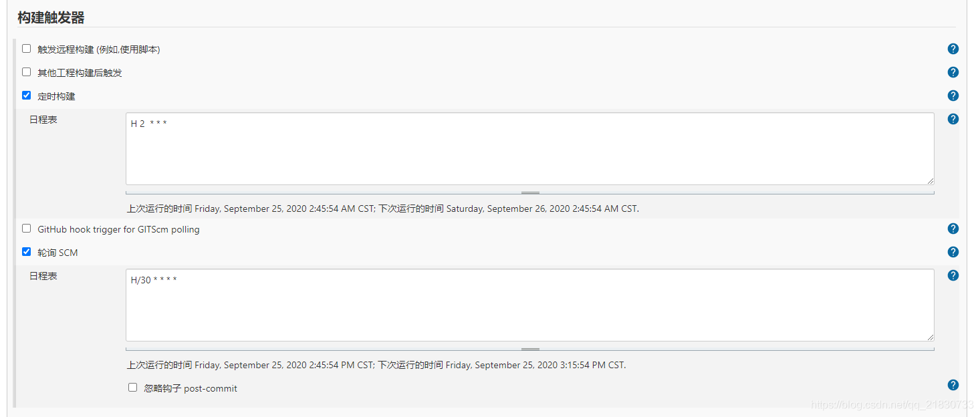Click help icon beside 定时构建

point(953,96)
